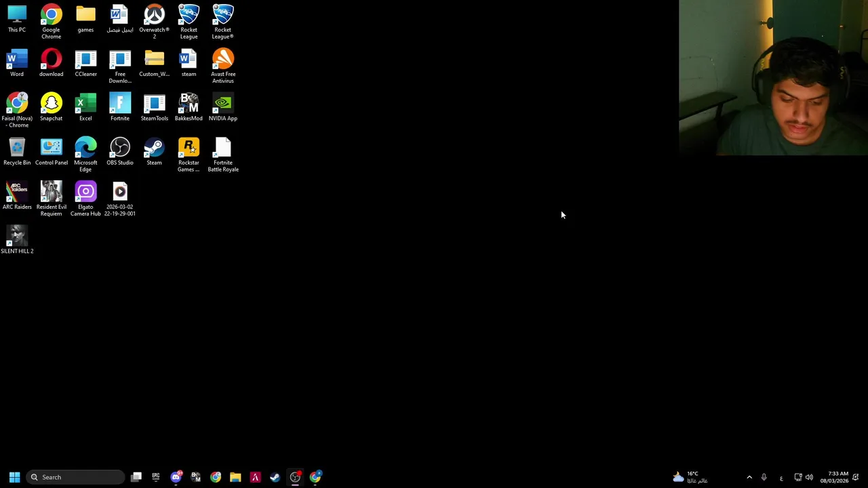
Task: Open NVIDIA App desktop shortcut
Action: 222,107
